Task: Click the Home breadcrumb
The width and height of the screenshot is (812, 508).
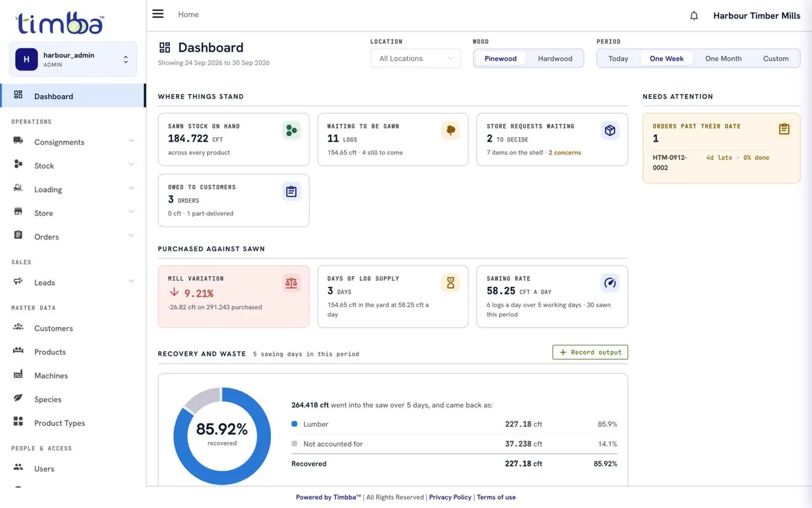Action: click(188, 15)
